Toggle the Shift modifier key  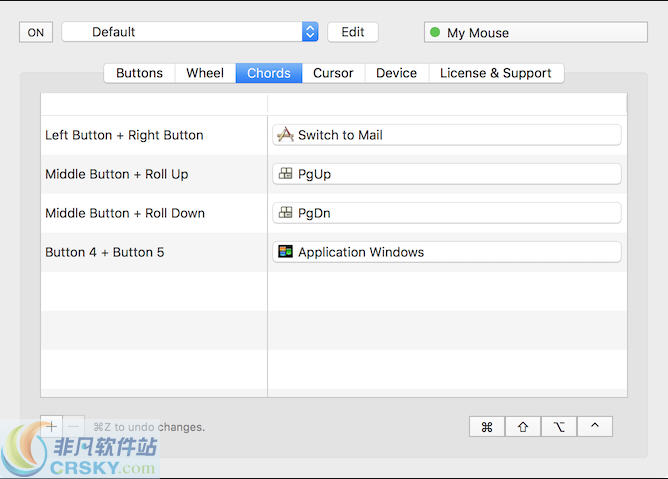(523, 427)
